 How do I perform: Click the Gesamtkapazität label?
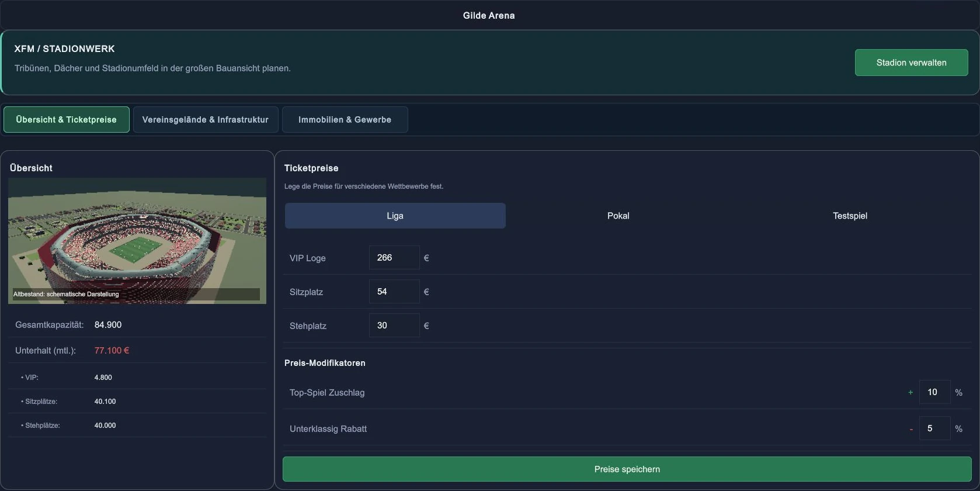coord(49,325)
